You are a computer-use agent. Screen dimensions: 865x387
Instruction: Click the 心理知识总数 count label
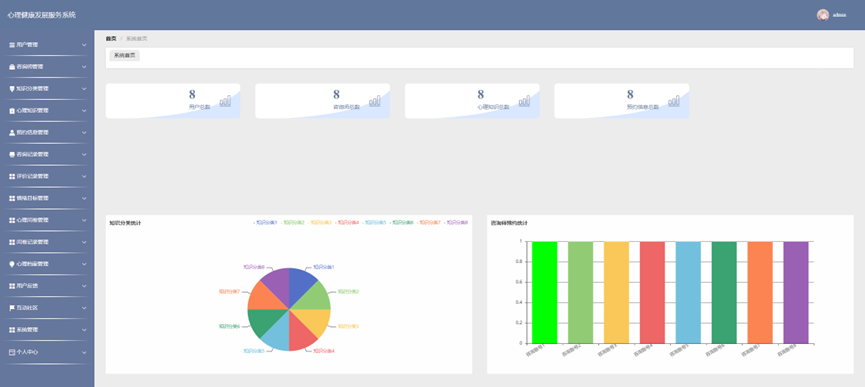[494, 107]
